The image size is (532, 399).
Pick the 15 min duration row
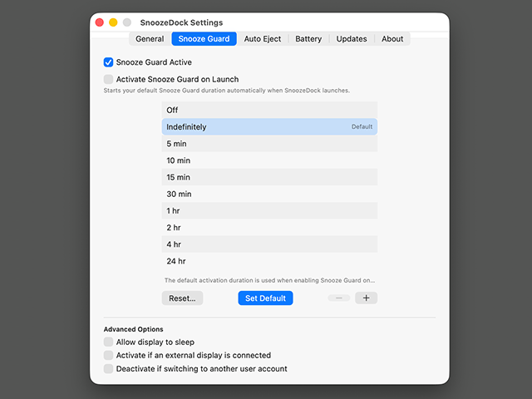point(269,177)
